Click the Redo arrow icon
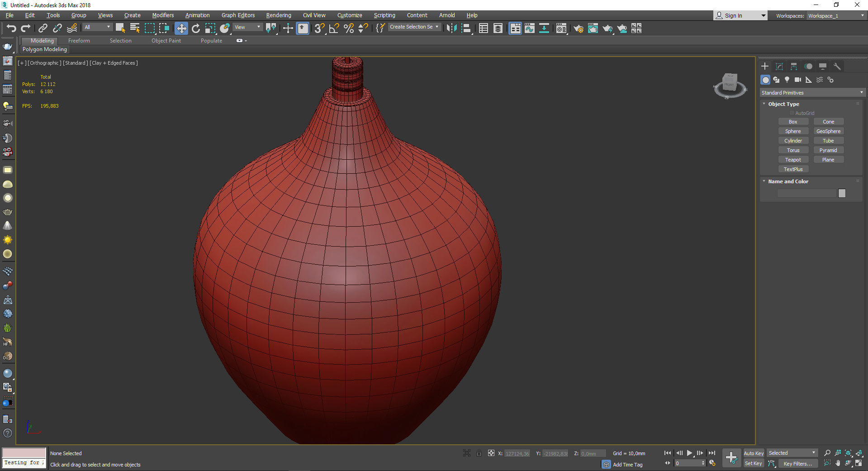 click(26, 29)
